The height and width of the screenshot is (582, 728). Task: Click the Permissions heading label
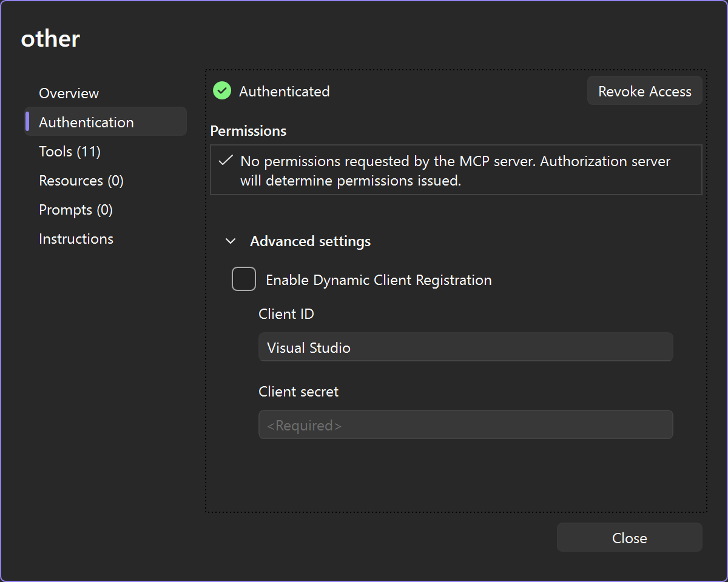249,130
